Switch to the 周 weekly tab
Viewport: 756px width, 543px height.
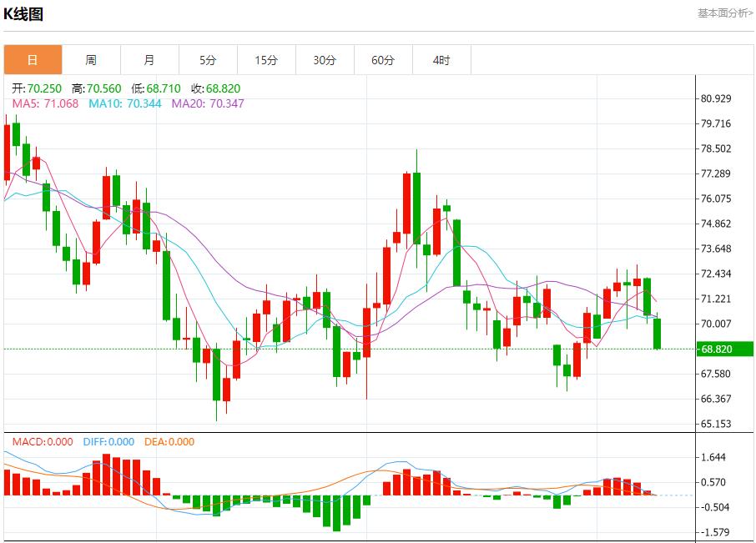pyautogui.click(x=91, y=60)
